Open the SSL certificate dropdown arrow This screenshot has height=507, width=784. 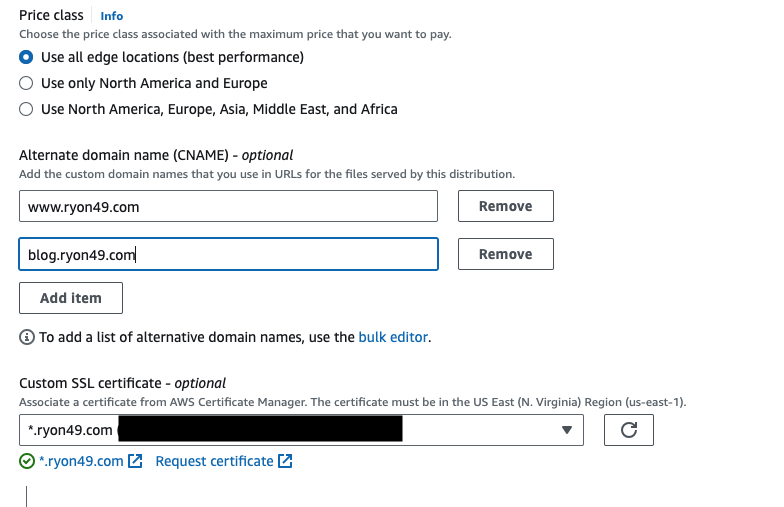(x=566, y=430)
